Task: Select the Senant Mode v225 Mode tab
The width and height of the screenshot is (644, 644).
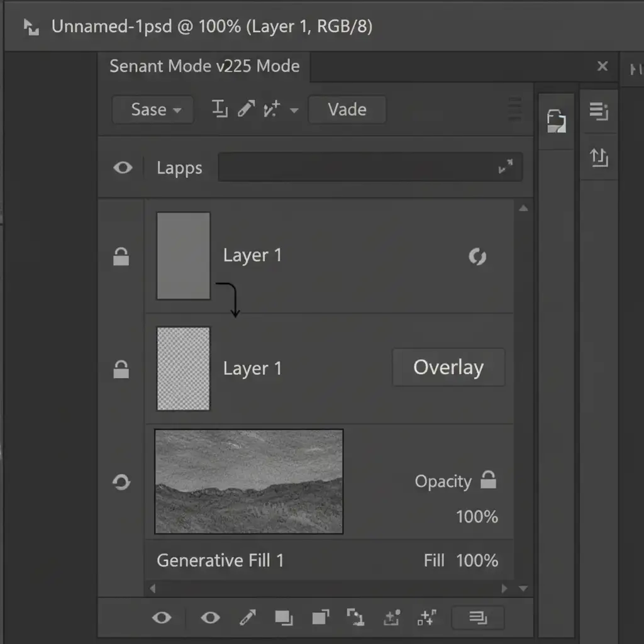Action: [204, 66]
